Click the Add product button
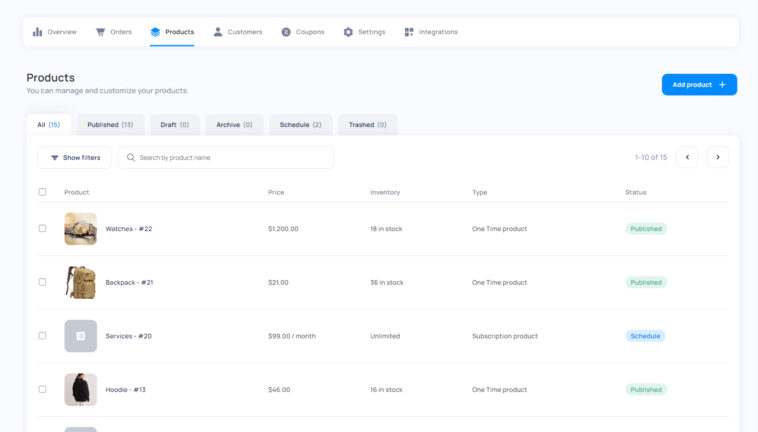758x432 pixels. click(699, 85)
